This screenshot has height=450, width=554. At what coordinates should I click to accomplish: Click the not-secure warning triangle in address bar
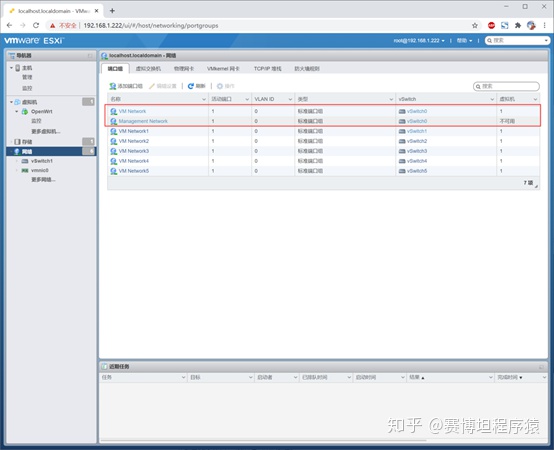(53, 26)
